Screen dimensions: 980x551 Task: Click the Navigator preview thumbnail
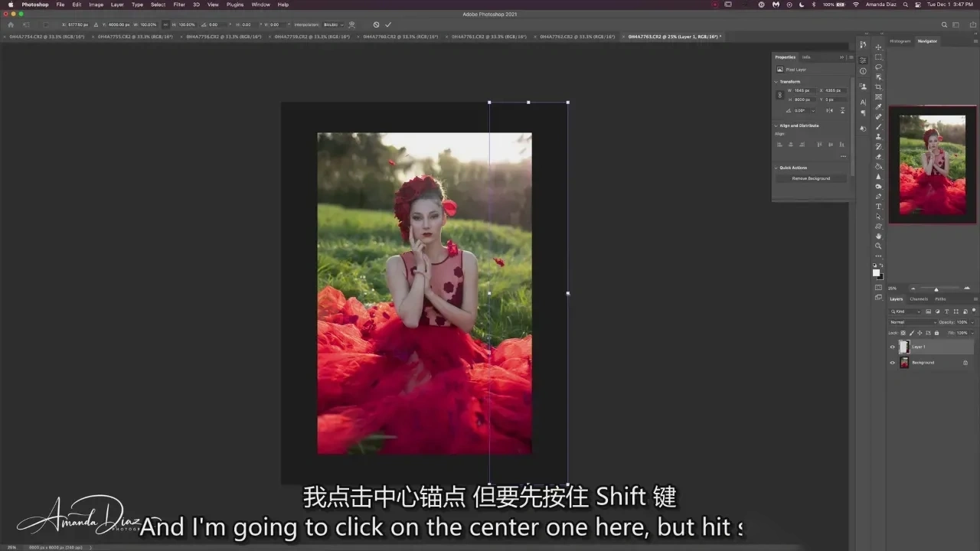point(933,165)
